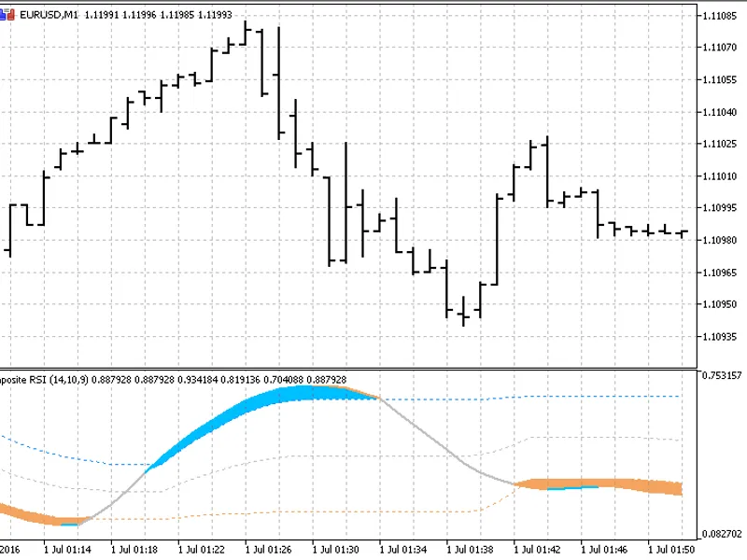Pick the 1 Jul 01:30 time label

336,550
